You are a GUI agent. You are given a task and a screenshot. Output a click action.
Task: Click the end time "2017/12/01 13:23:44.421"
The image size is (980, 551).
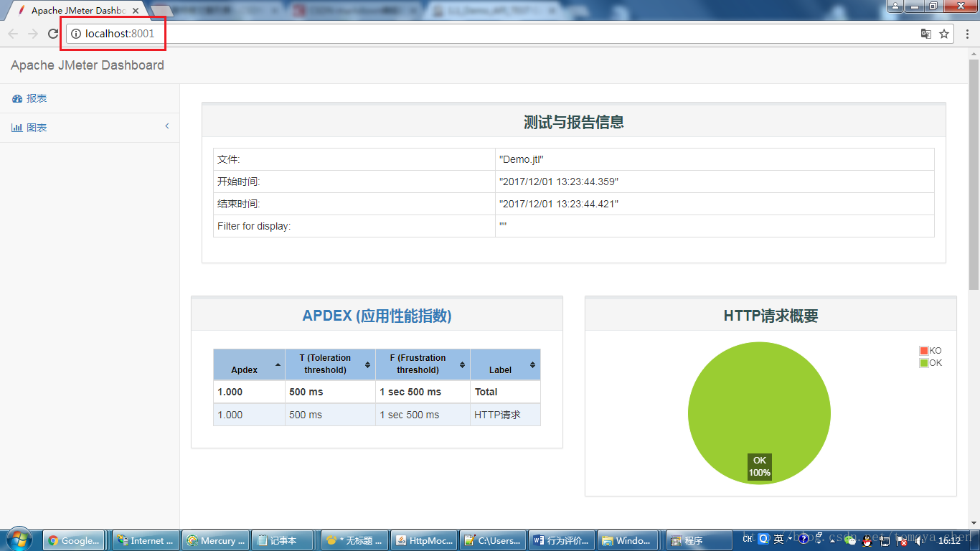[x=558, y=204]
